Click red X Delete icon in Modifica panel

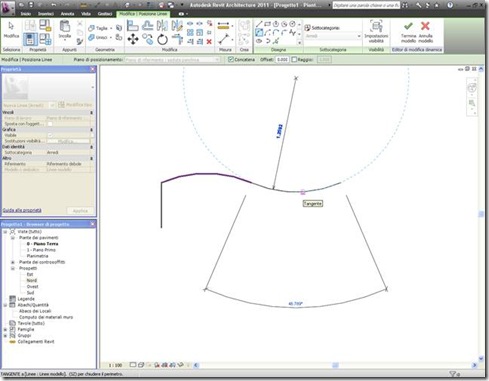pyautogui.click(x=209, y=42)
